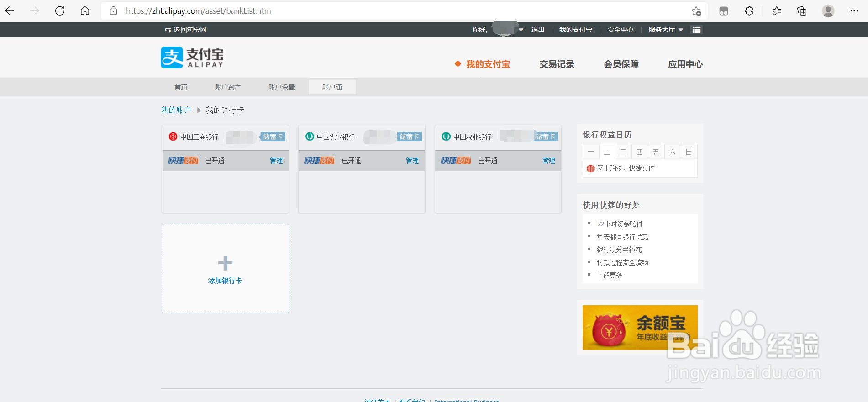Select 五 (Friday) in bank calendar
Image resolution: width=868 pixels, height=402 pixels.
656,152
